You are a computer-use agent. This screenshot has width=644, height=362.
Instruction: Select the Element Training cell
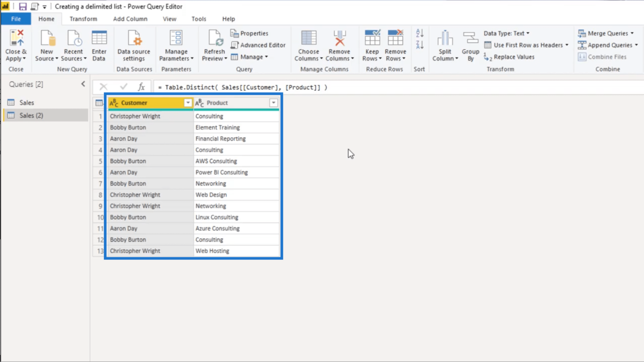tap(237, 127)
